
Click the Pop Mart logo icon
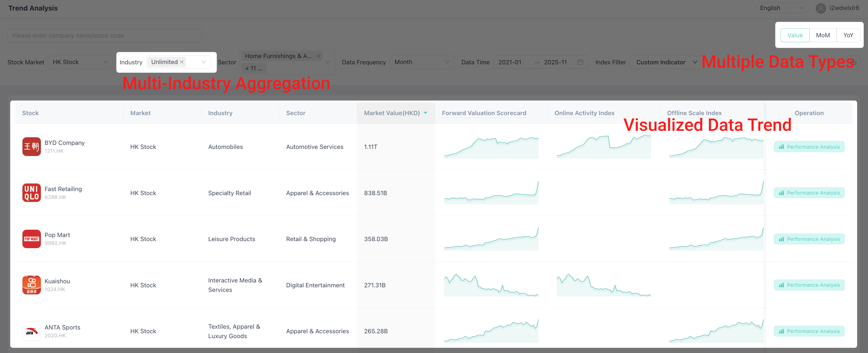click(x=31, y=239)
